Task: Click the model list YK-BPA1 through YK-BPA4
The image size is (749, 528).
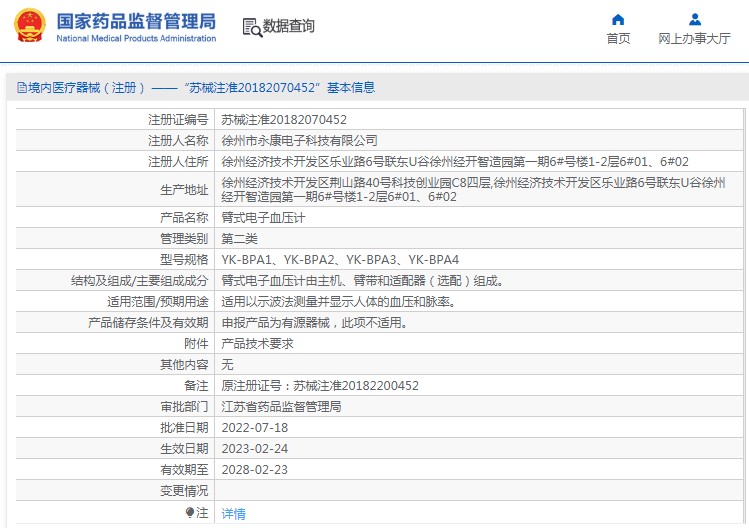Action: 340,260
